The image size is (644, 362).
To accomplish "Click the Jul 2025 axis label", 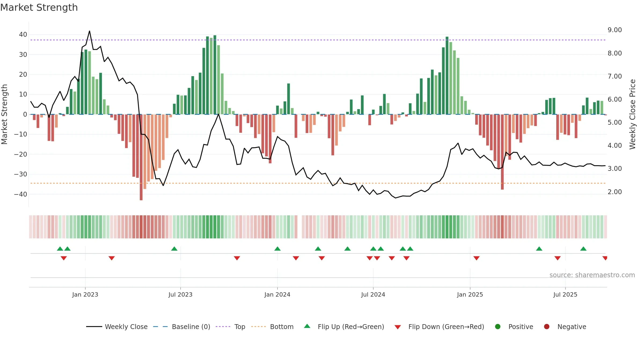I will 565,294.
